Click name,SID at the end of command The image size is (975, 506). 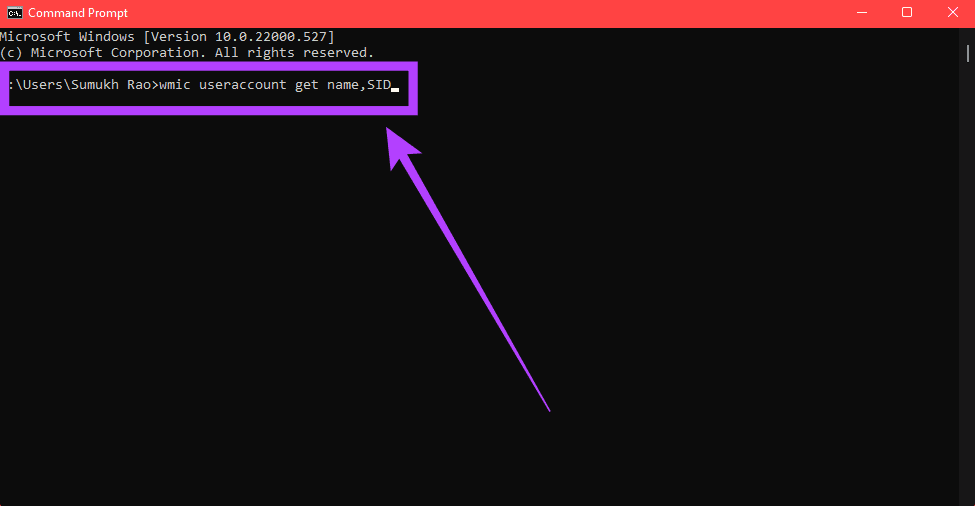(x=359, y=85)
